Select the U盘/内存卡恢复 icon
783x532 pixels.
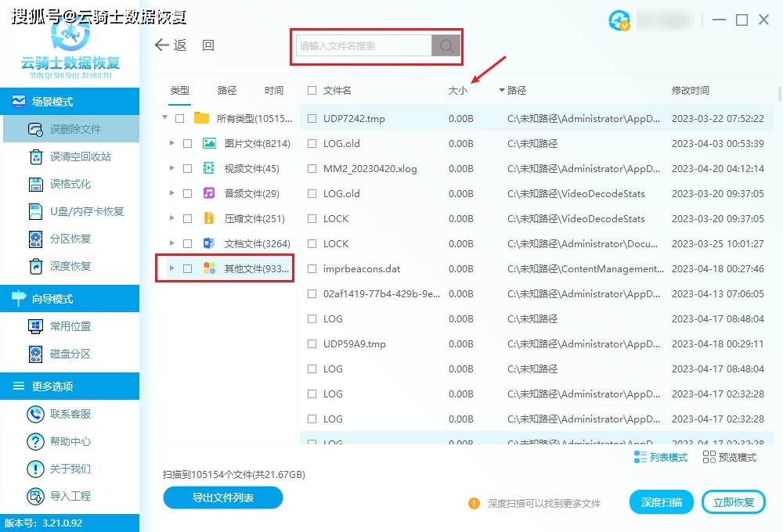tap(35, 211)
